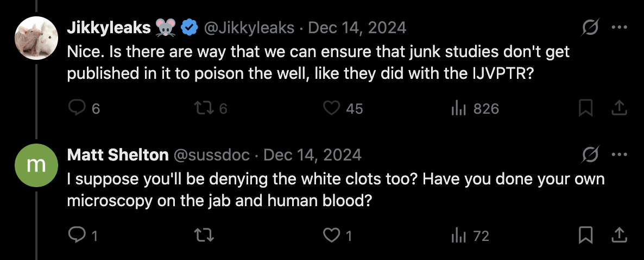Open Jikkyleaks profile via display name
This screenshot has height=260, width=644.
(x=108, y=28)
